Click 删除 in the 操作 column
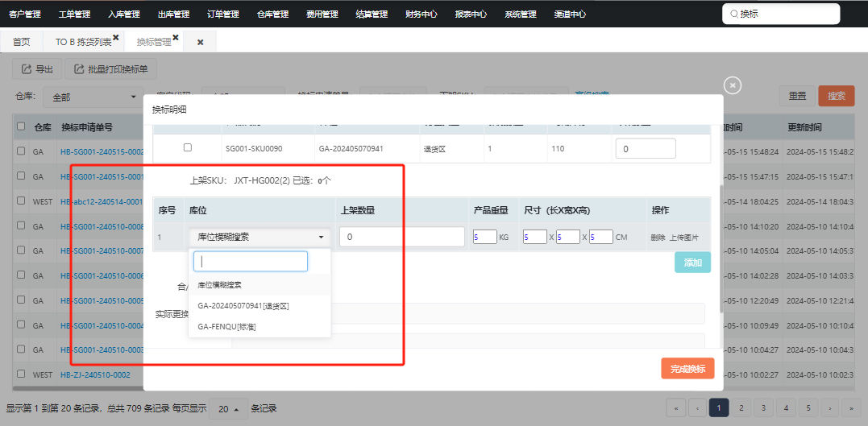This screenshot has height=426, width=868. (x=658, y=238)
